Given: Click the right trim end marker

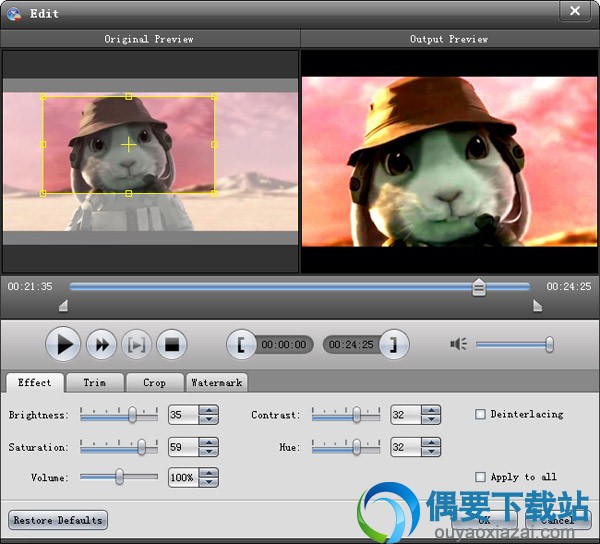Looking at the screenshot, I should point(537,306).
